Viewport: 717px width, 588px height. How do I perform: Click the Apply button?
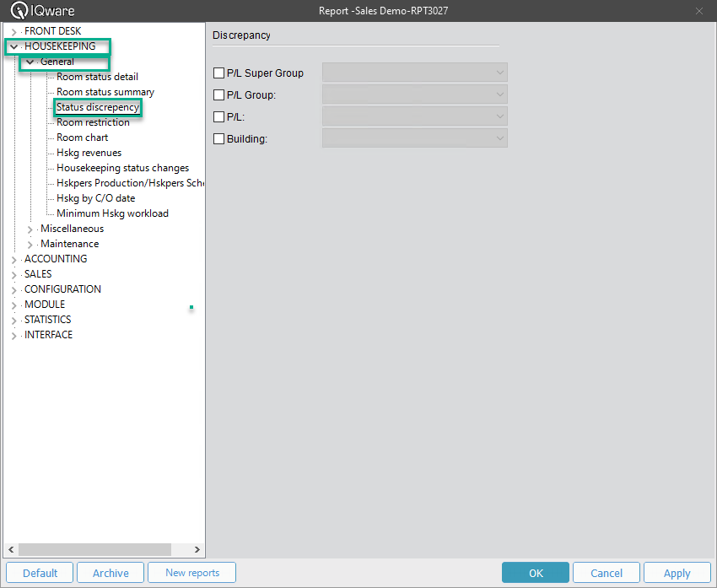coord(677,573)
